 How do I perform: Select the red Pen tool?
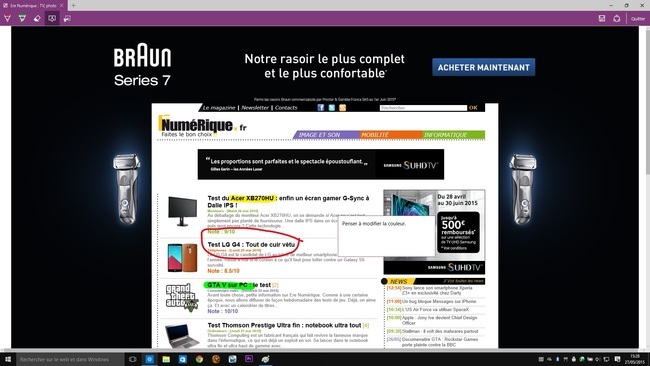tap(7, 18)
